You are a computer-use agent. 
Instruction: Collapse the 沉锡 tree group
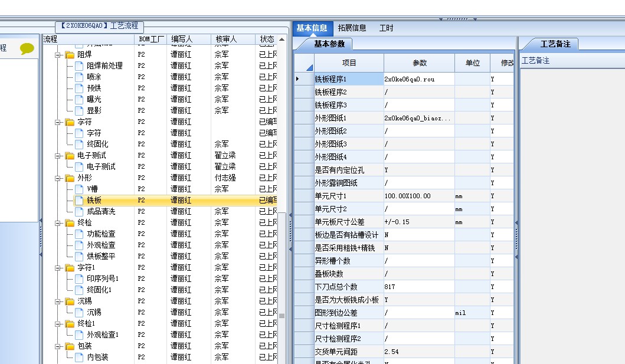point(58,301)
